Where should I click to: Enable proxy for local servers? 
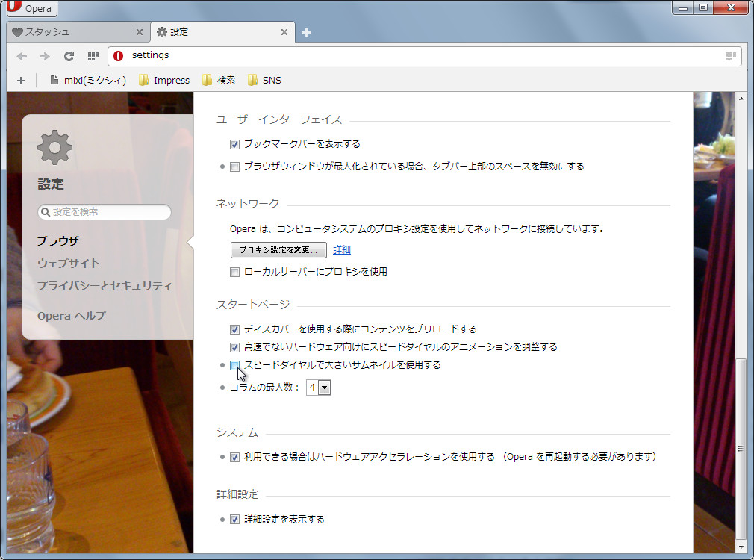pyautogui.click(x=235, y=272)
